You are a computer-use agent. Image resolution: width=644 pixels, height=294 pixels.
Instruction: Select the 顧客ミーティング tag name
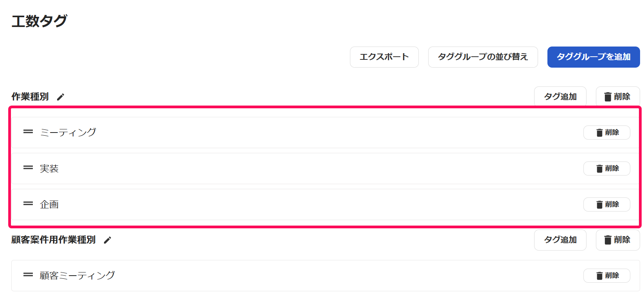(77, 276)
